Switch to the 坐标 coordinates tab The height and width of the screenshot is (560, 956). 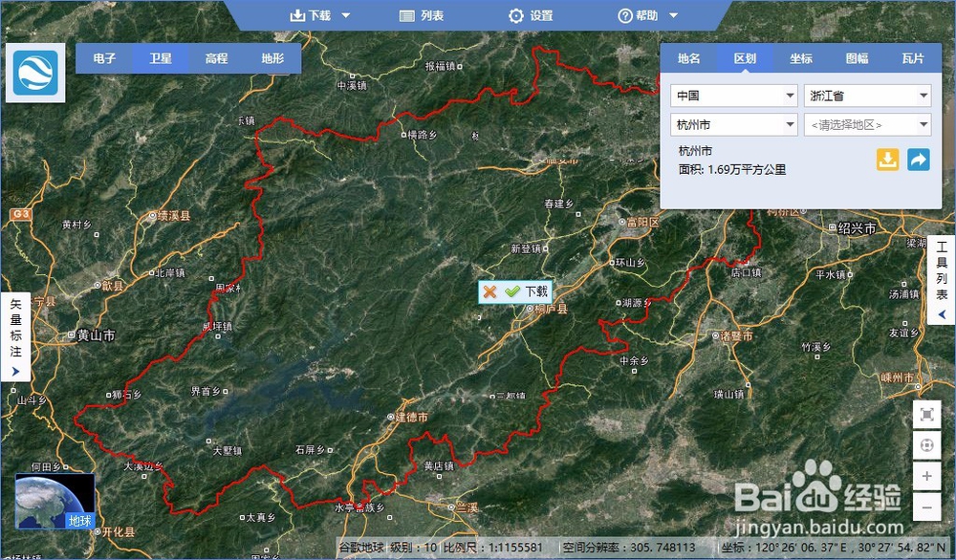[x=799, y=58]
